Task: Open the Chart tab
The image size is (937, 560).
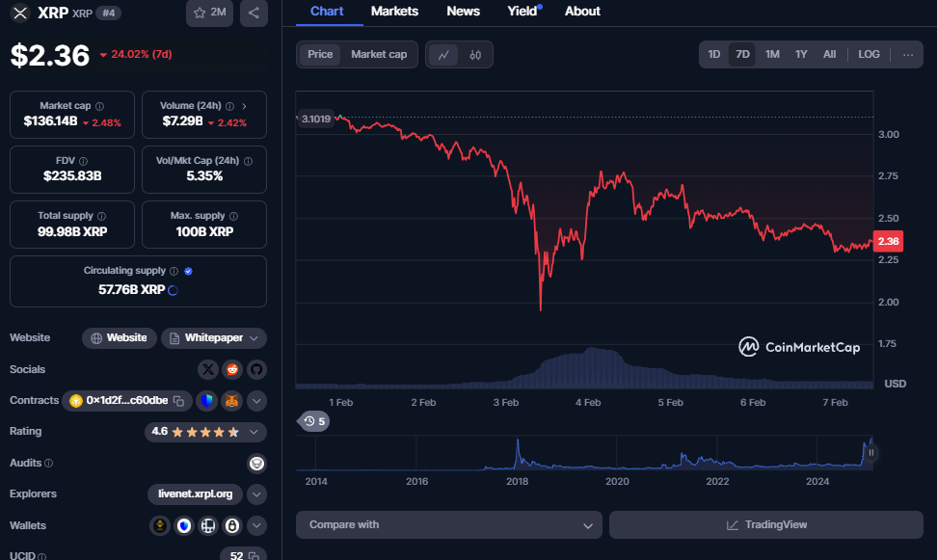Action: click(327, 12)
